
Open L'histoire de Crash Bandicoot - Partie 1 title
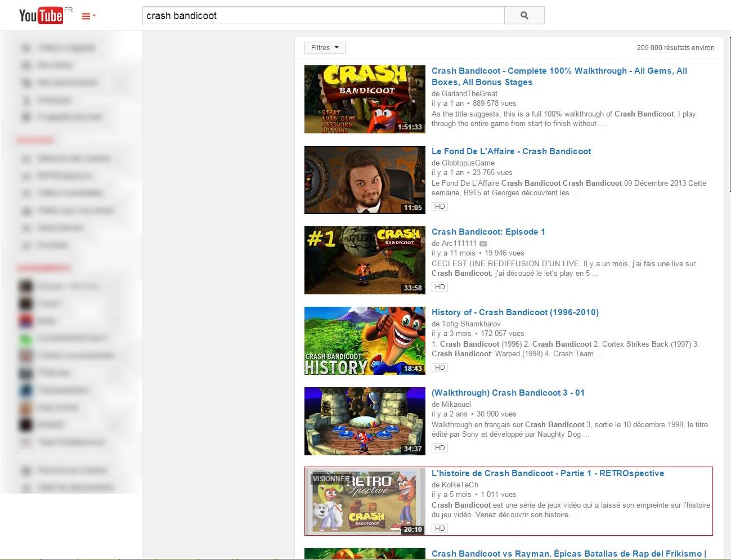[x=548, y=473]
